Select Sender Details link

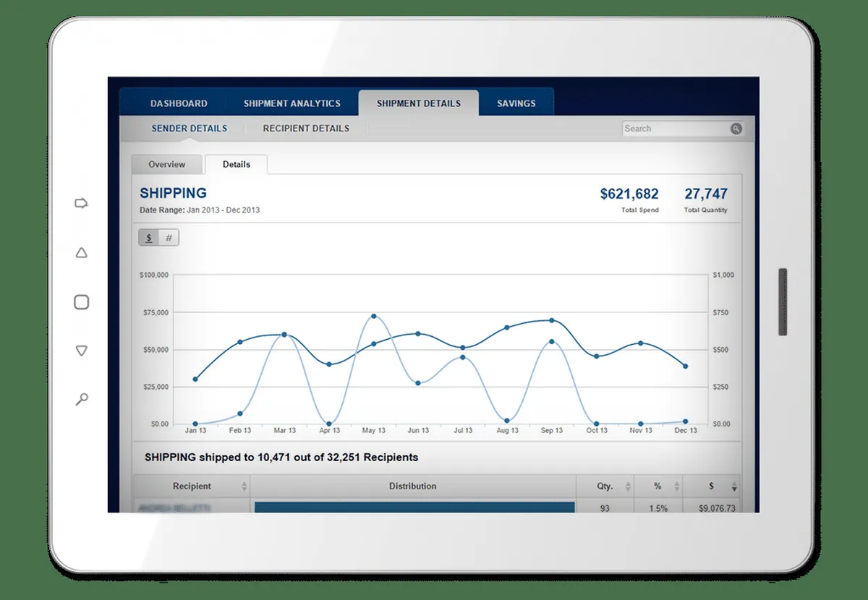coord(190,129)
